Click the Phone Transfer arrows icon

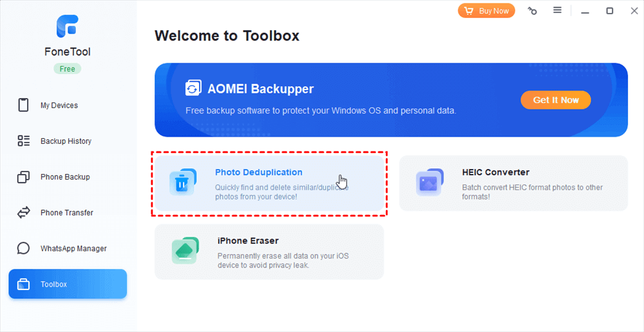pyautogui.click(x=24, y=213)
